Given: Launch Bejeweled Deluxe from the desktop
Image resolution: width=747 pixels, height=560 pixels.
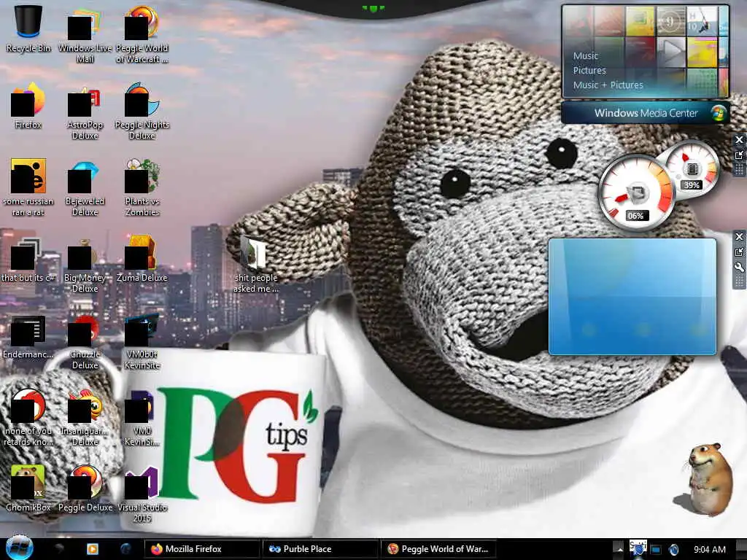Looking at the screenshot, I should tap(85, 187).
